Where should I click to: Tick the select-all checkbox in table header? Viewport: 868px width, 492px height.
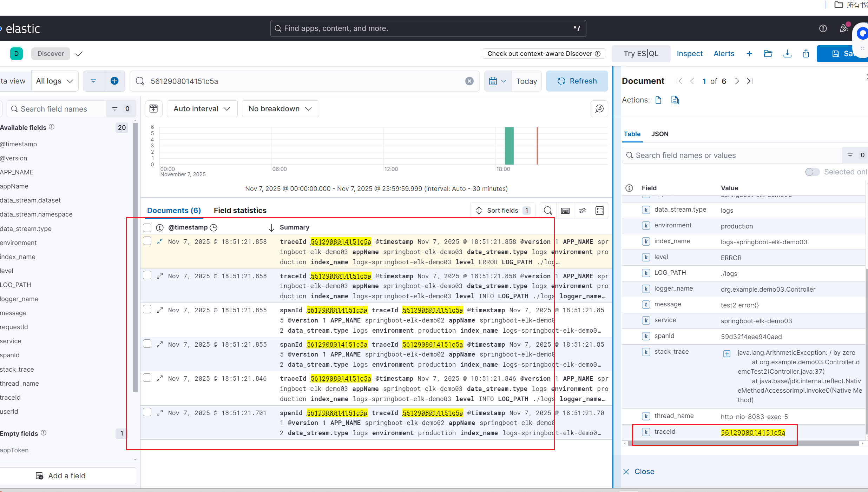pos(147,228)
